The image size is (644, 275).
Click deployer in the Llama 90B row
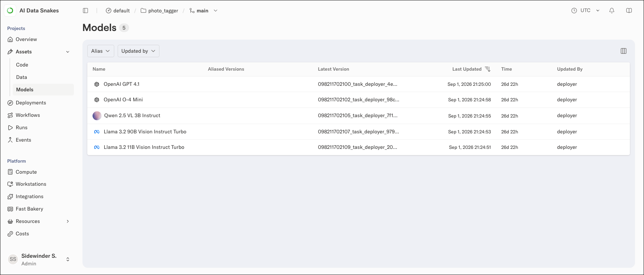(567, 132)
